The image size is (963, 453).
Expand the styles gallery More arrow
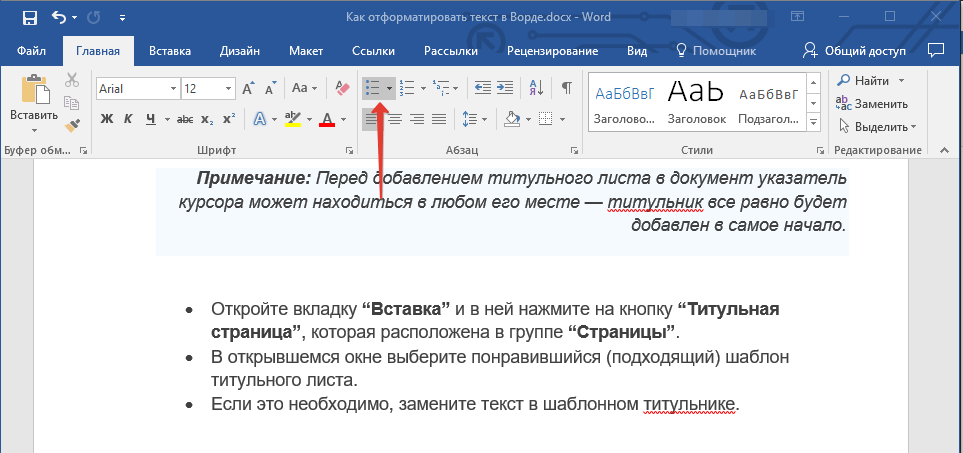click(x=814, y=123)
